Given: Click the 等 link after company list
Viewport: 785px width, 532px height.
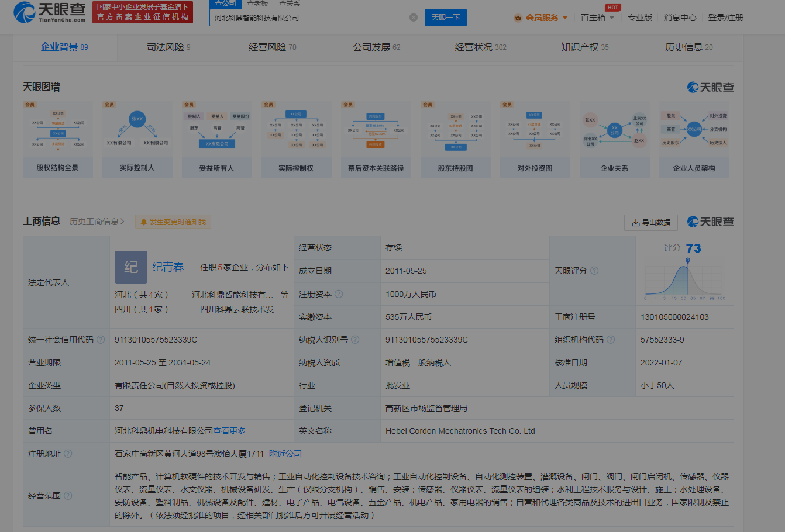Looking at the screenshot, I should pos(284,295).
